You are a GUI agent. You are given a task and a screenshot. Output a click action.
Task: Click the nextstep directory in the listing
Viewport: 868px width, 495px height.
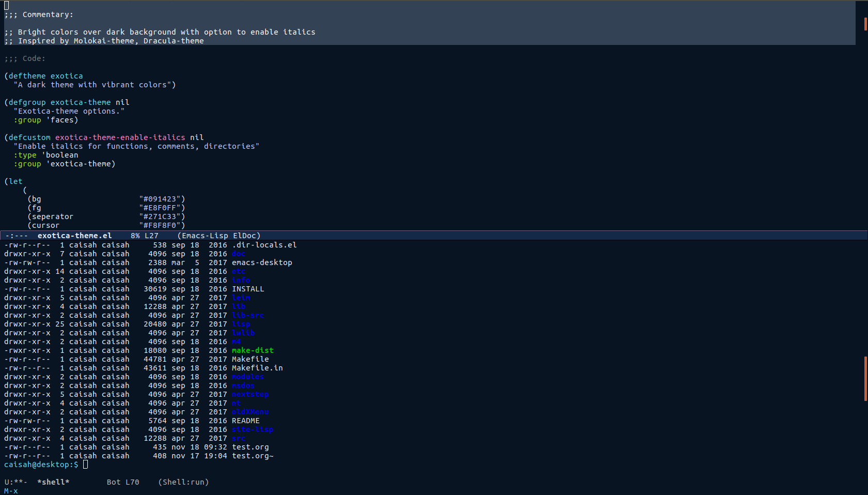pos(250,394)
